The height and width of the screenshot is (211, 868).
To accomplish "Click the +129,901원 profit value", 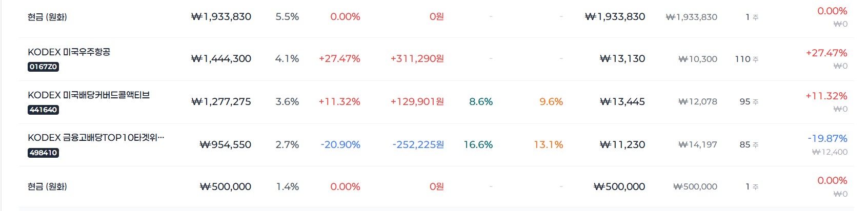I will (417, 101).
